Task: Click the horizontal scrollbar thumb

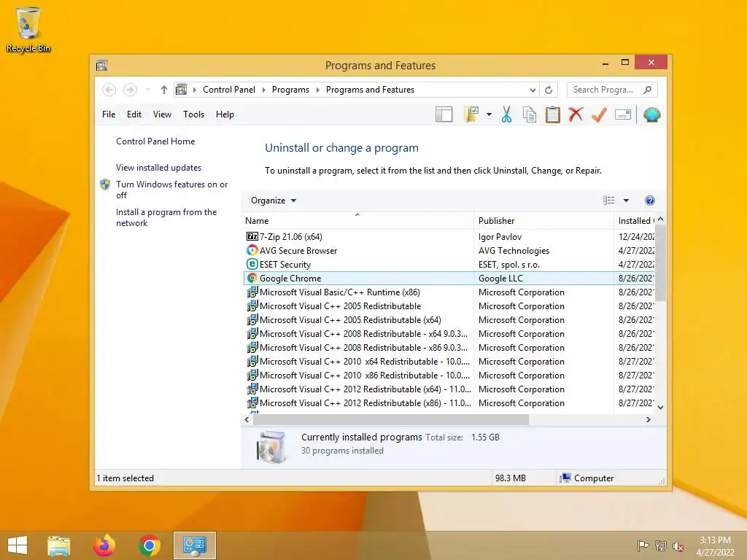Action: click(391, 419)
